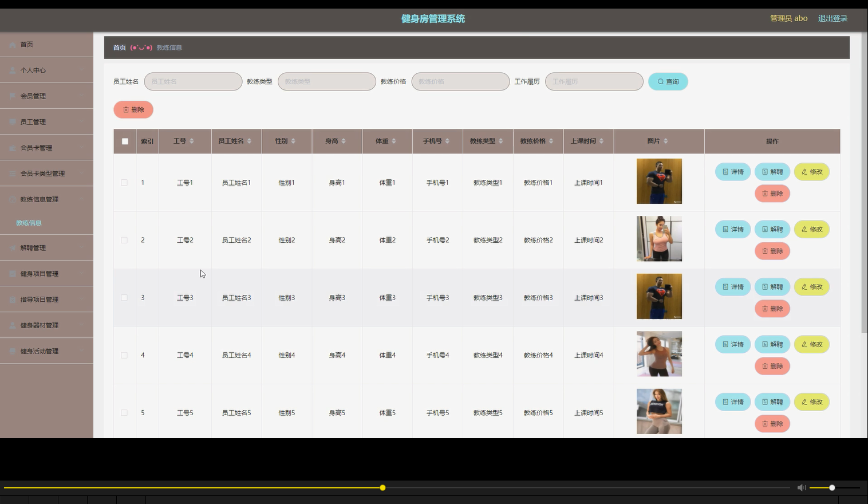Image resolution: width=868 pixels, height=504 pixels.
Task: Click the video progress bar yellow handle
Action: 382,488
